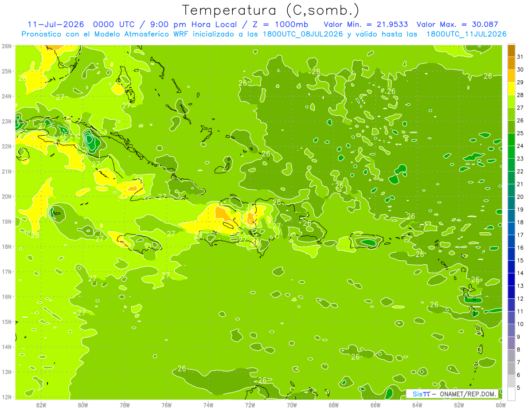Screen dimensions: 532x411
Task: Click the 70W longitude axis label
Action: [x=292, y=405]
